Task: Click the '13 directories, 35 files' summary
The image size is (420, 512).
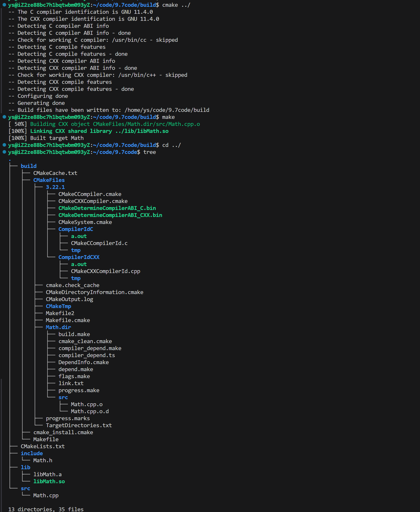Action: click(x=46, y=509)
